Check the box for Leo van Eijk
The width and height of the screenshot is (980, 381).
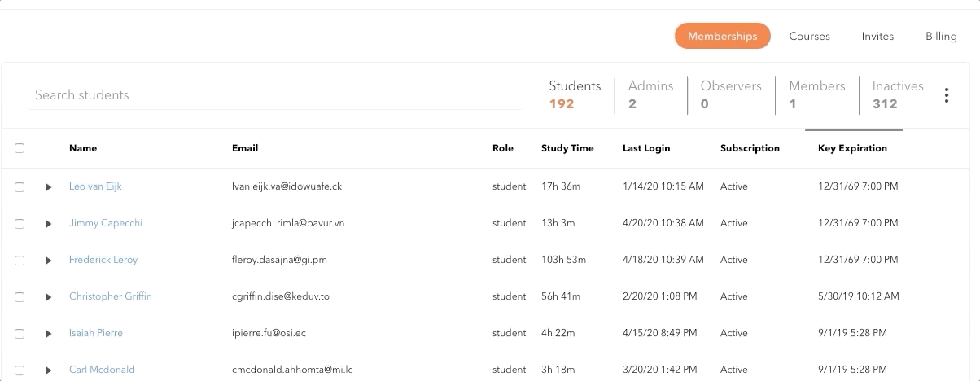click(x=20, y=187)
